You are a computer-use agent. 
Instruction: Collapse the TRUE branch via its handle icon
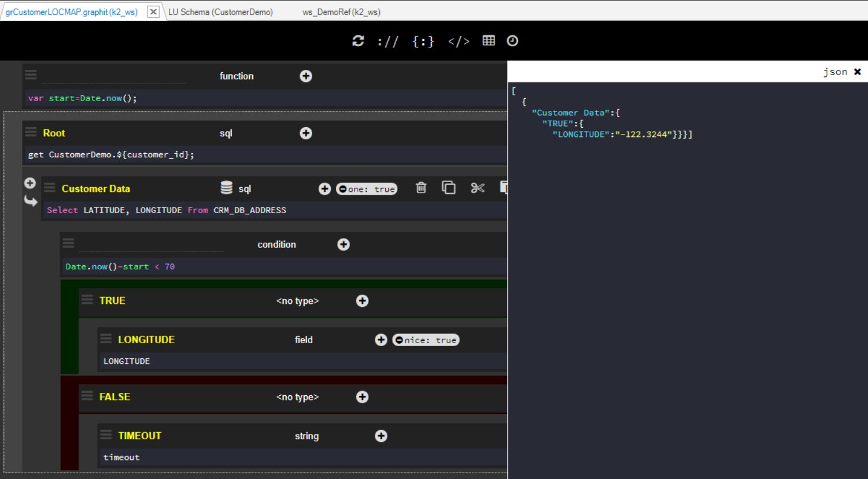[x=87, y=299]
